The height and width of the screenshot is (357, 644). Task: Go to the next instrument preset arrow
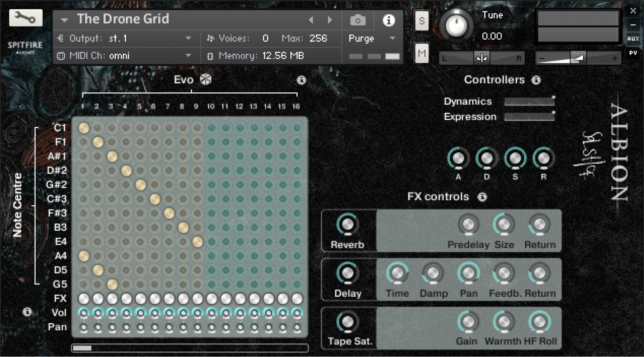[x=330, y=20]
